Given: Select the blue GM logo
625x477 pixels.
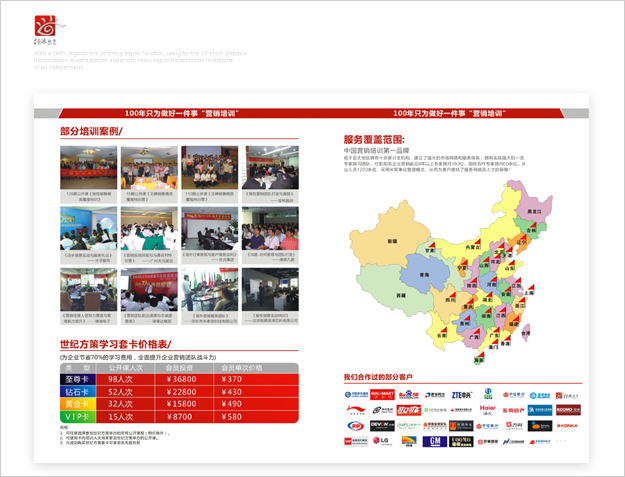Looking at the screenshot, I should 435,440.
